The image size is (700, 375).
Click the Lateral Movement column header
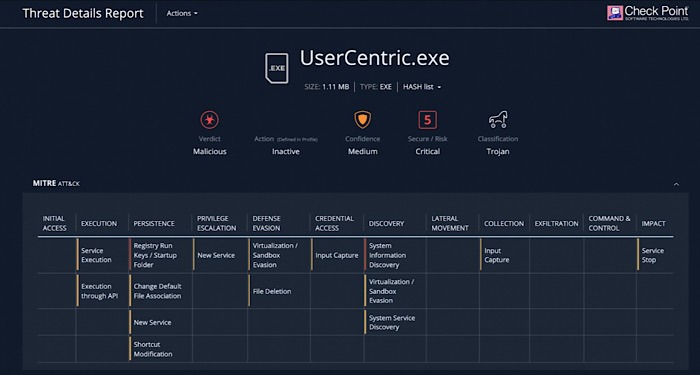click(x=450, y=223)
